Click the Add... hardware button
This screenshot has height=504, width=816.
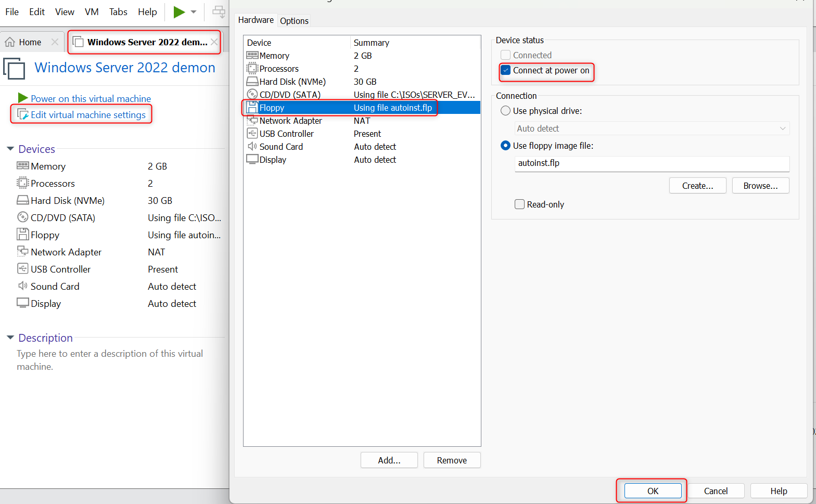pos(389,460)
